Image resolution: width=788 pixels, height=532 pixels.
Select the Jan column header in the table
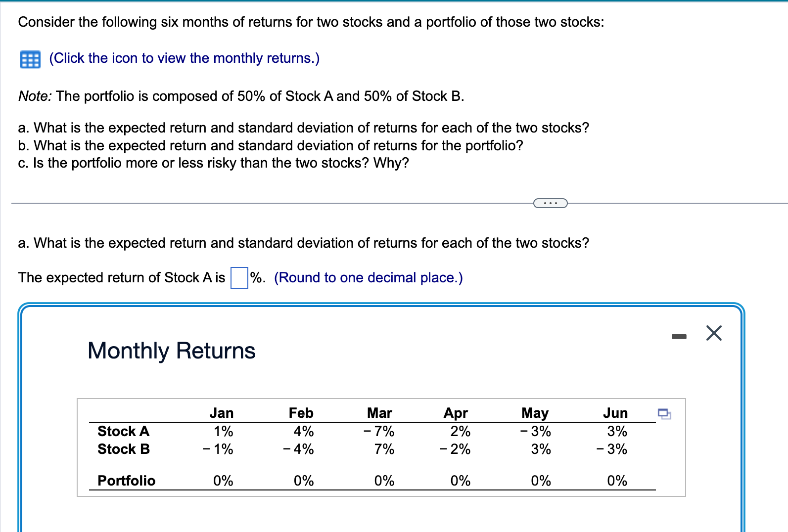[x=222, y=412]
